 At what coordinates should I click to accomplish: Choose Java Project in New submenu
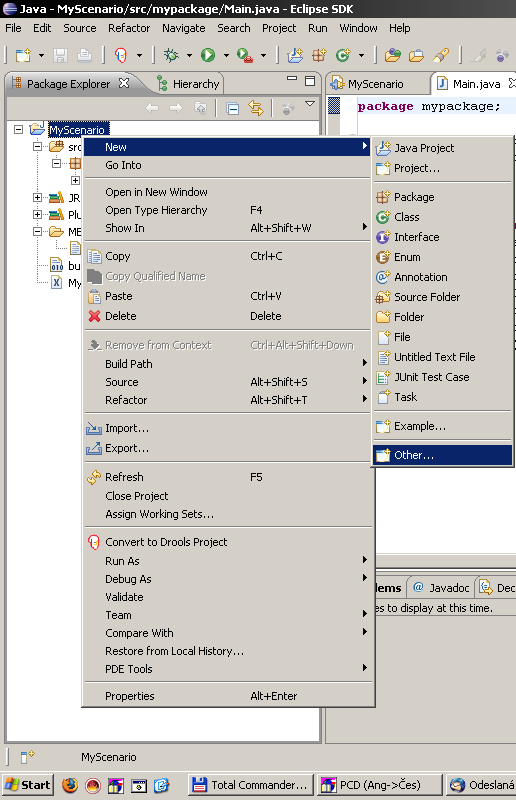(443, 148)
